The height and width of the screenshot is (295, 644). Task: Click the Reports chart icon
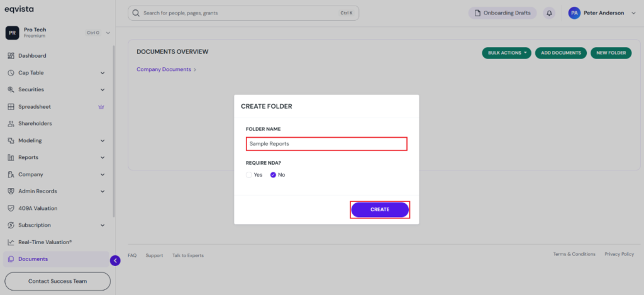(x=11, y=157)
